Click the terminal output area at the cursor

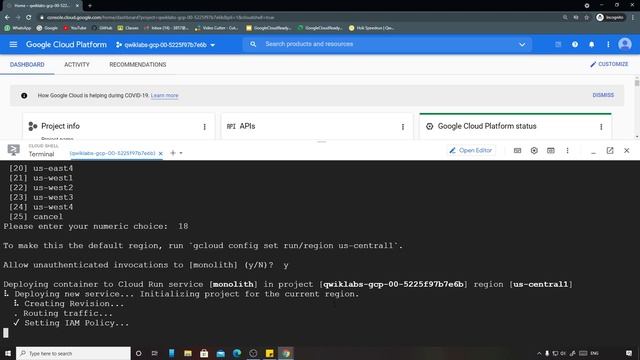click(6, 333)
